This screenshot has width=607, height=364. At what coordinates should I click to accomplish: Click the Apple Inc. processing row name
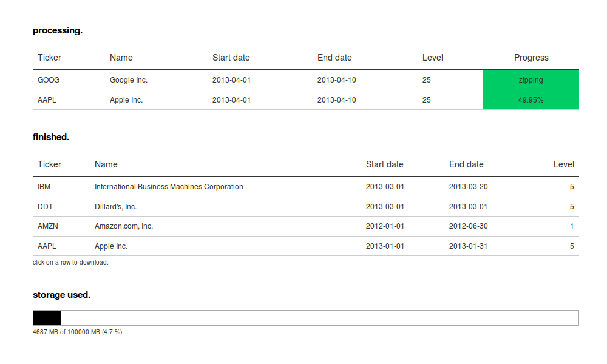[x=126, y=100]
